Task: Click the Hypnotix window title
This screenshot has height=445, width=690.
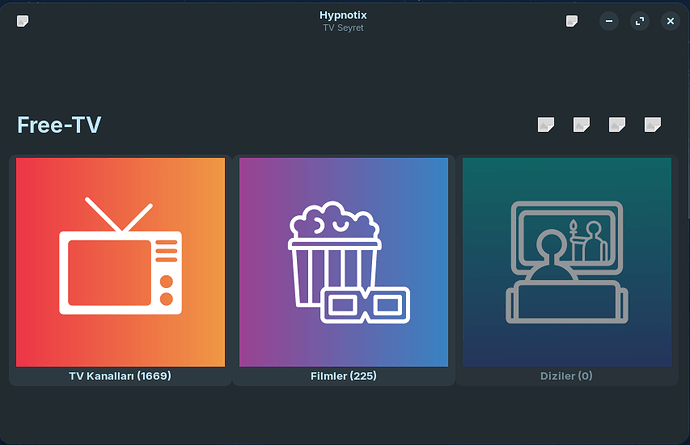Action: coord(343,15)
